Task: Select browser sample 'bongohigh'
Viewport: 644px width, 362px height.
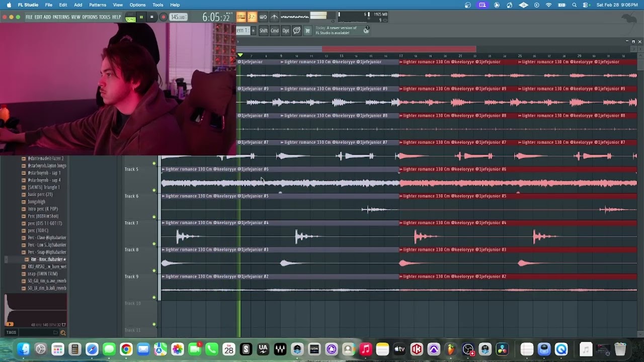Action: 36,202
